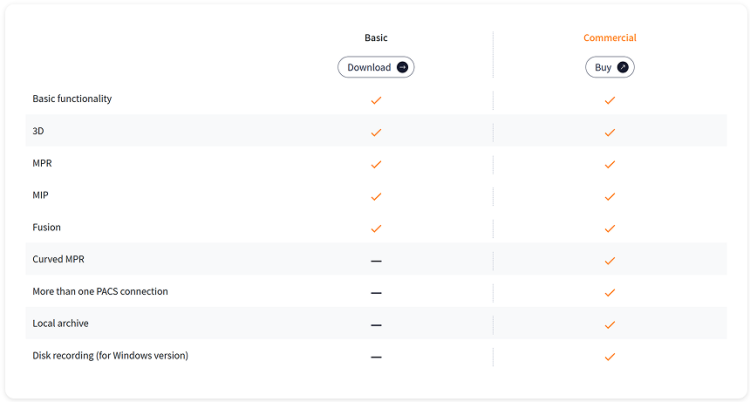
Task: Click the Commercial checkmark in MPR row
Action: coord(610,165)
